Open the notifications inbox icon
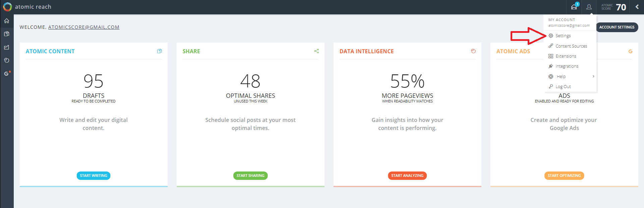The width and height of the screenshot is (644, 208). coord(574,7)
